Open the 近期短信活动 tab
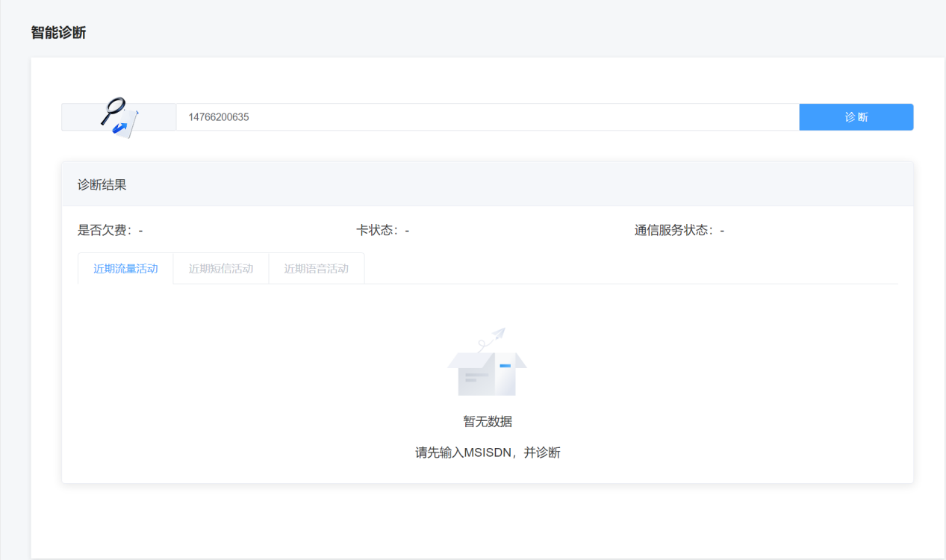 pyautogui.click(x=221, y=269)
